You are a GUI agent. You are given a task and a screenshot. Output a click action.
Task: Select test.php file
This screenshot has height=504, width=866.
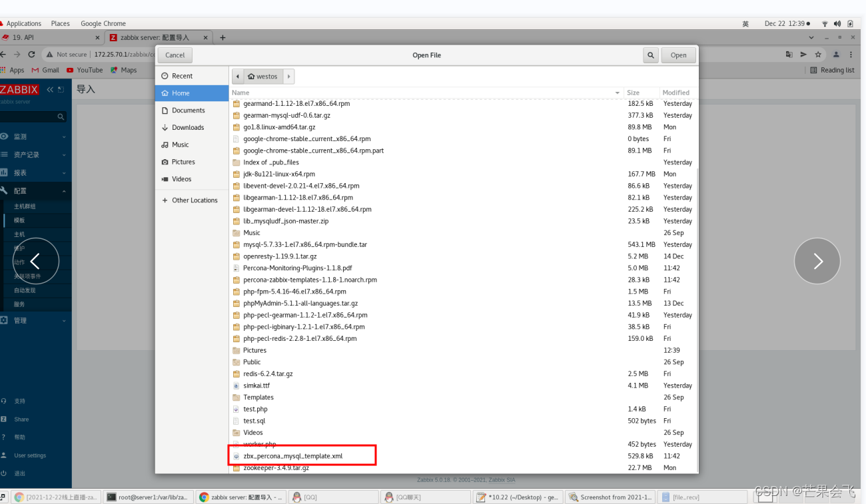[464, 409]
